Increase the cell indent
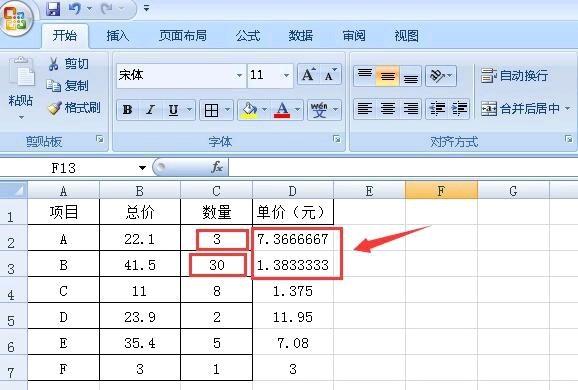This screenshot has width=578, height=390. click(x=459, y=109)
